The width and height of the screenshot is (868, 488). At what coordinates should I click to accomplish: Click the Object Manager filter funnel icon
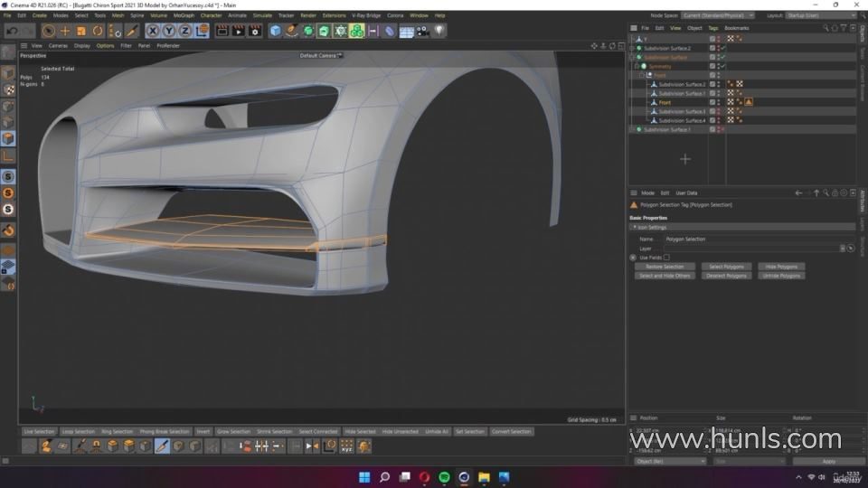click(x=844, y=28)
